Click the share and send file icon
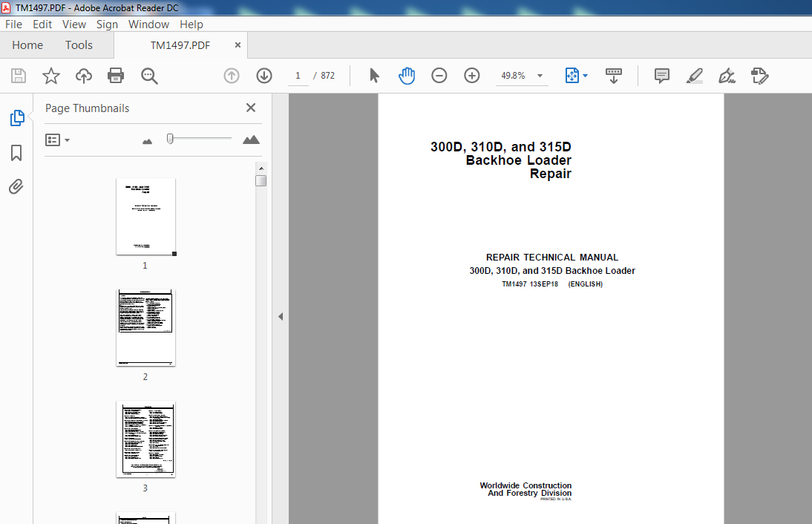Image resolution: width=812 pixels, height=524 pixels. coord(760,76)
